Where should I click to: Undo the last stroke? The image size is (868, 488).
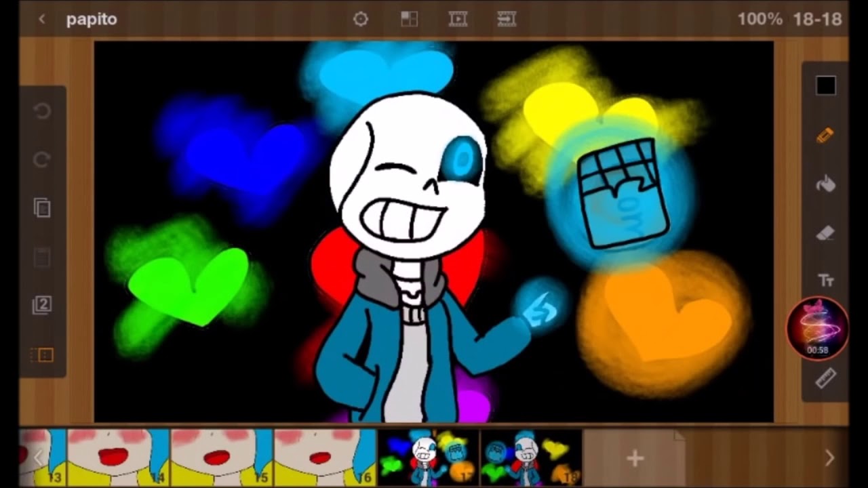[x=42, y=110]
